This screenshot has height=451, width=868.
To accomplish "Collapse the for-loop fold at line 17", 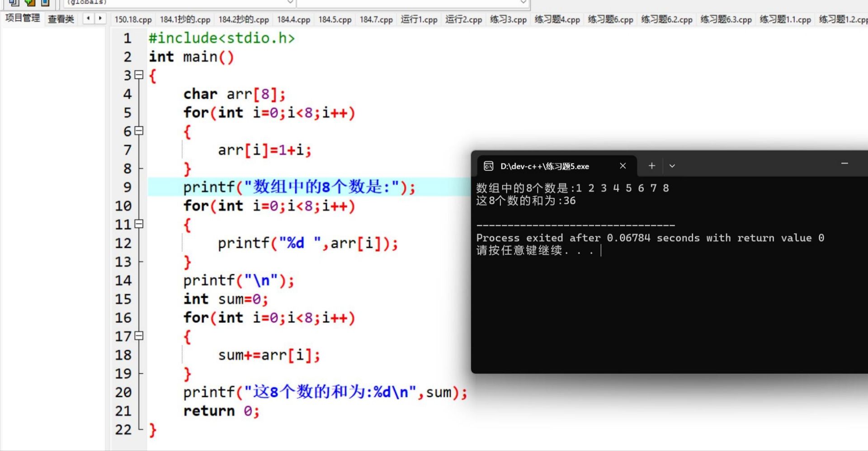I will click(139, 336).
